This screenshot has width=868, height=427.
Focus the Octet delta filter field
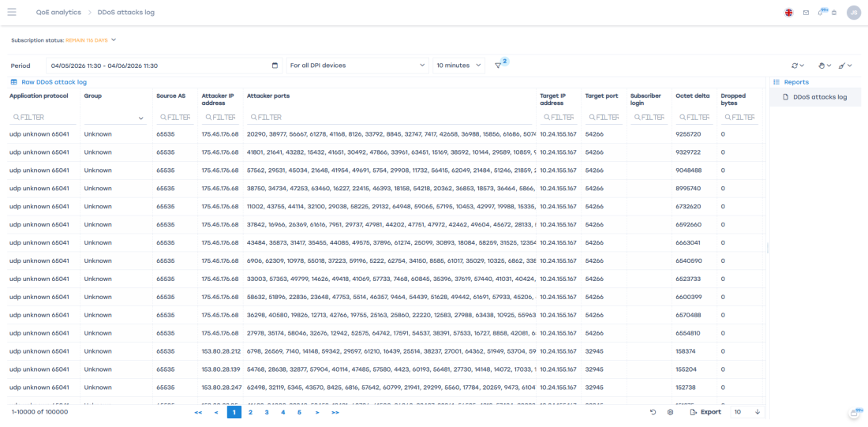point(694,118)
